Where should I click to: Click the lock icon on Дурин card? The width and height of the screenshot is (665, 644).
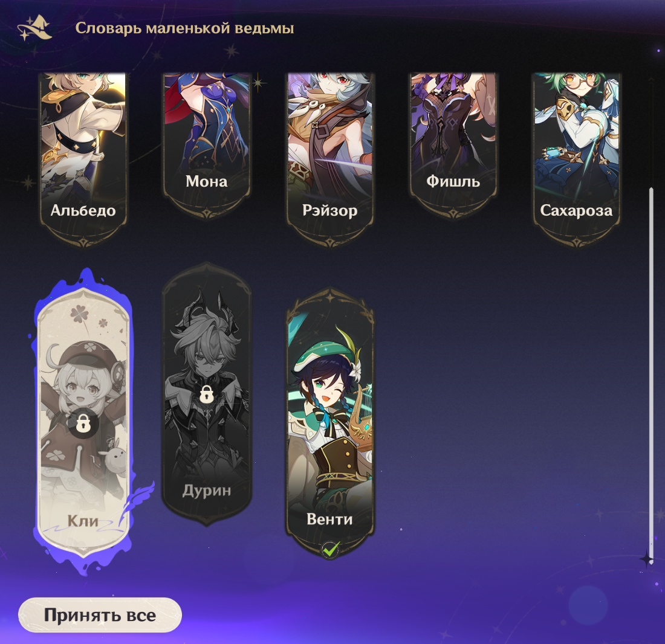[x=206, y=394]
